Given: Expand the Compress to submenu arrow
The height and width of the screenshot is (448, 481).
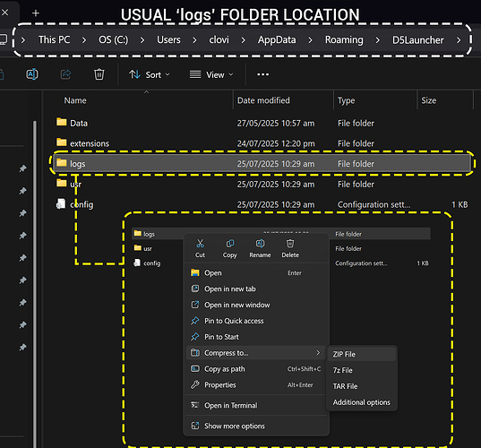Looking at the screenshot, I should tap(318, 352).
